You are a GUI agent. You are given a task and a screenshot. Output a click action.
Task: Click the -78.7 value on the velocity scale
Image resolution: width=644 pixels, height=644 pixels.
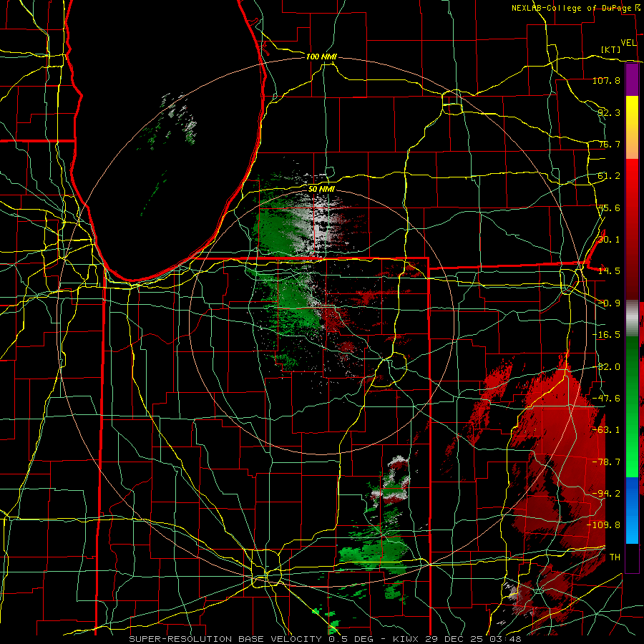(x=606, y=462)
